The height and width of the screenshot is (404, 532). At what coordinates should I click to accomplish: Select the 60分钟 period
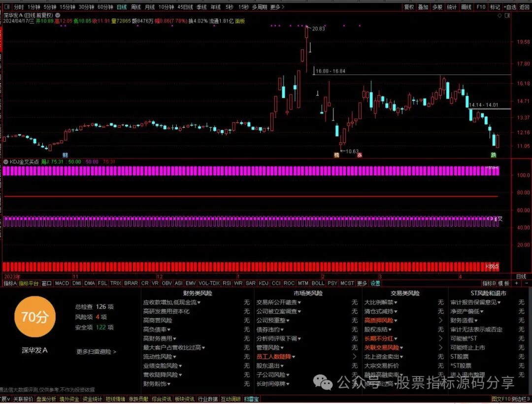pyautogui.click(x=105, y=7)
